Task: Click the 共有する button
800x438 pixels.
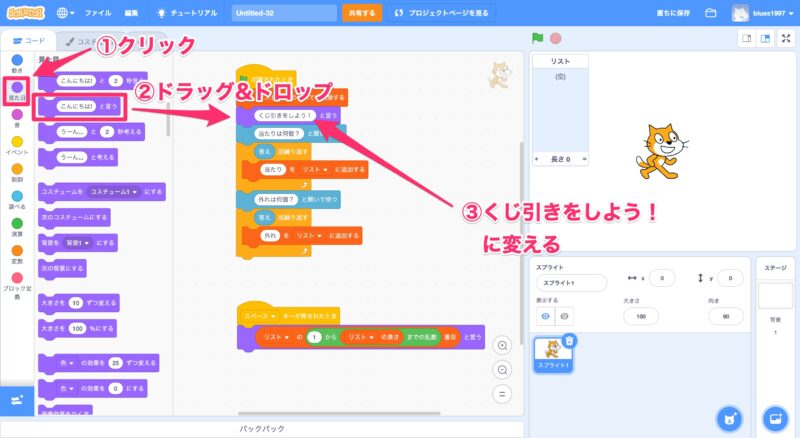Action: coord(361,14)
